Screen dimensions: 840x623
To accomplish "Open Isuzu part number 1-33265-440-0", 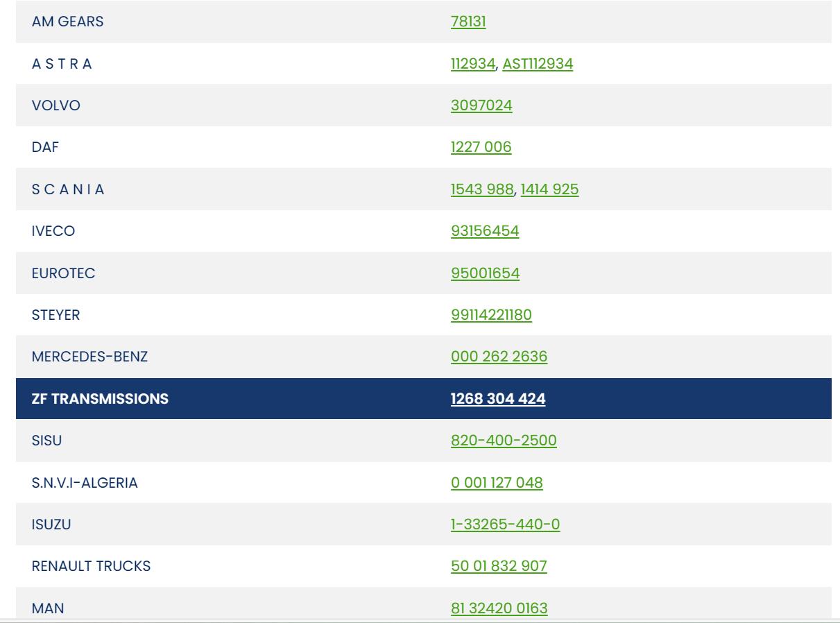I will coord(505,525).
